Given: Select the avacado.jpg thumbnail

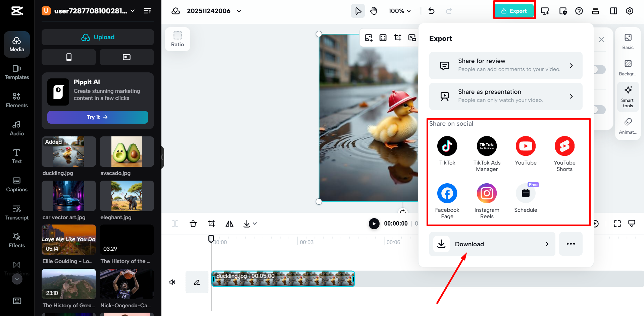Looking at the screenshot, I should [127, 151].
